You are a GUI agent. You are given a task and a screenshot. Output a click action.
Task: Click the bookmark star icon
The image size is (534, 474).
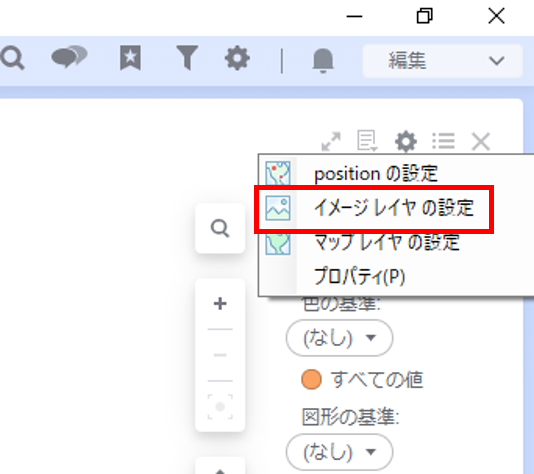click(x=130, y=58)
